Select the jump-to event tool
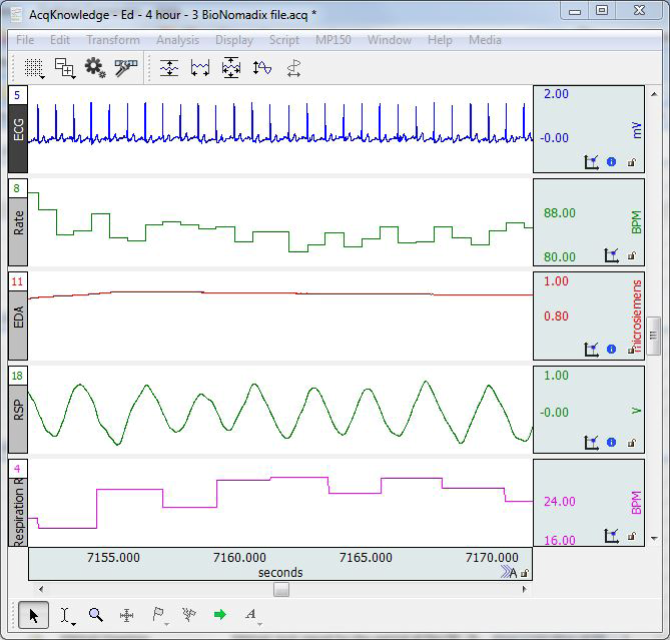670x640 pixels. tap(188, 614)
